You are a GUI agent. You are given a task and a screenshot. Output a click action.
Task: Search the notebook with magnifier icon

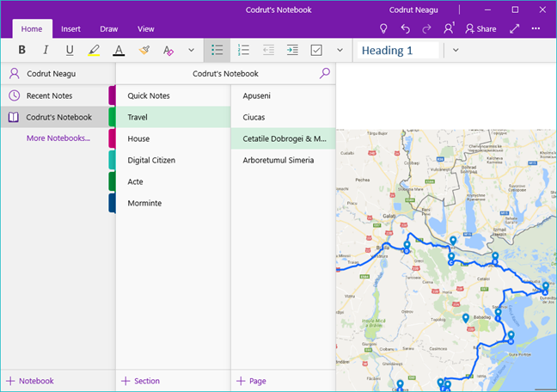[325, 73]
